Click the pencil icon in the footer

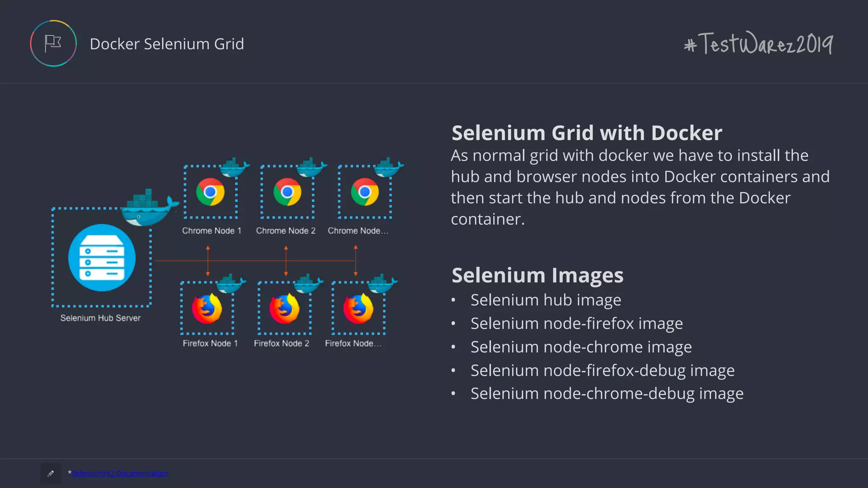point(50,473)
